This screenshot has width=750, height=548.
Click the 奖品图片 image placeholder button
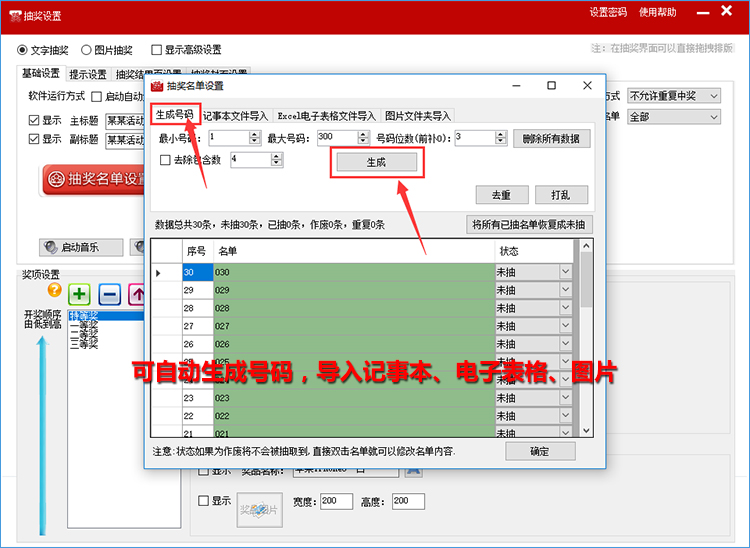pyautogui.click(x=260, y=510)
